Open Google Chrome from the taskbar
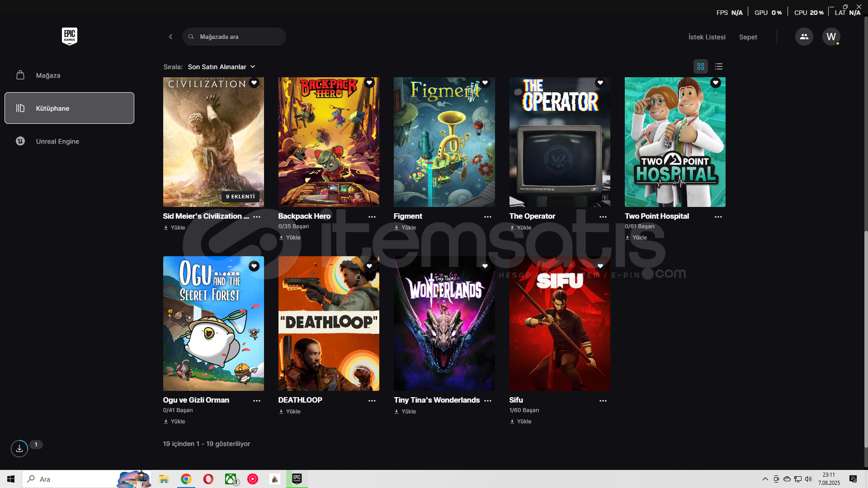This screenshot has width=868, height=488. tap(186, 479)
